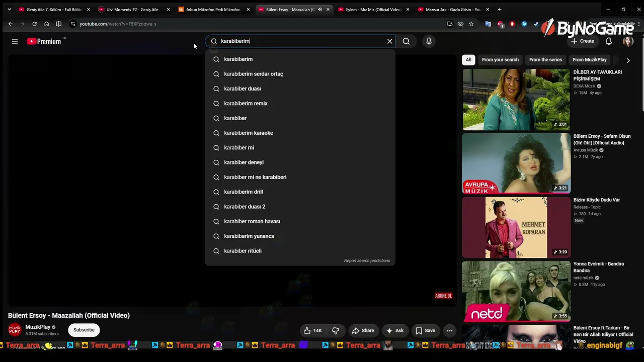Expand the tab search dropdown
644x362 pixels.
[9, 10]
